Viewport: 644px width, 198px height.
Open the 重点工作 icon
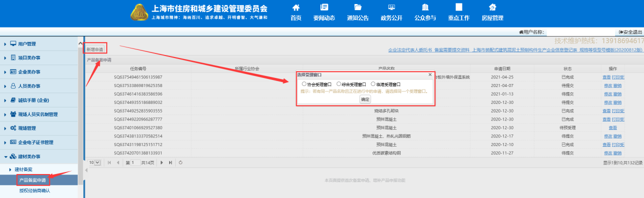pos(459,7)
